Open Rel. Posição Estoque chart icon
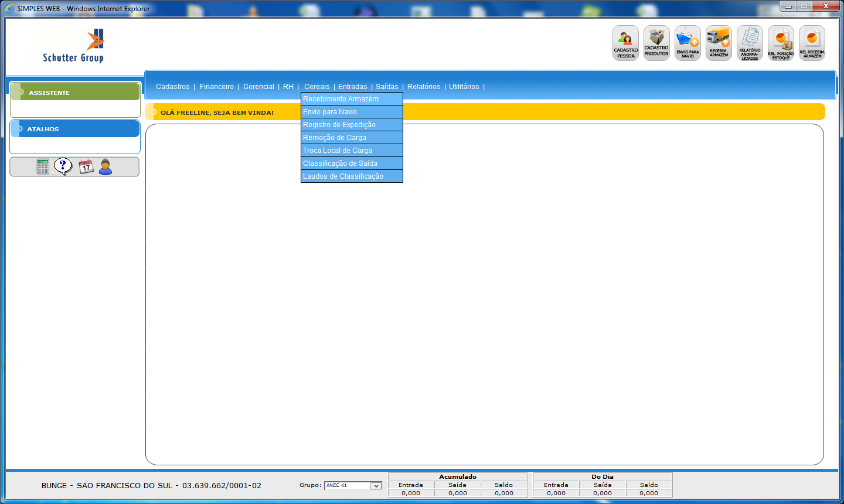Viewport: 844px width, 504px height. [x=781, y=43]
